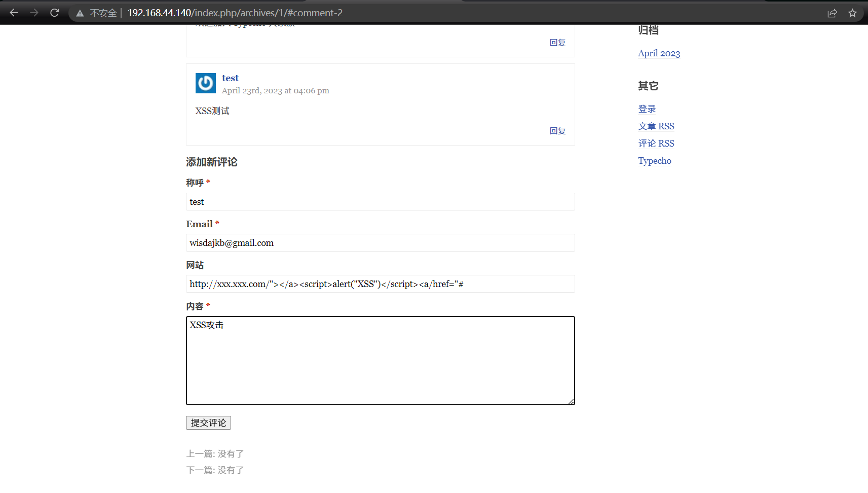
Task: Go back with the browser back arrow
Action: 14,13
